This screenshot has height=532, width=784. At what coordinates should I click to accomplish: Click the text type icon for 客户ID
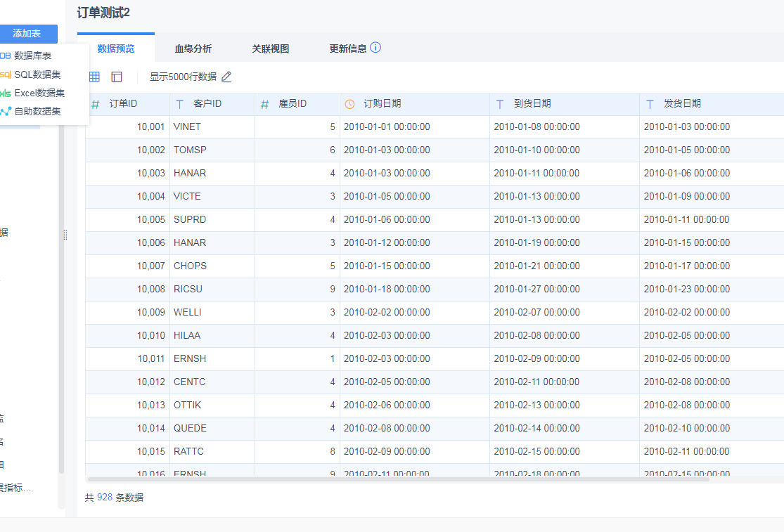pos(180,104)
